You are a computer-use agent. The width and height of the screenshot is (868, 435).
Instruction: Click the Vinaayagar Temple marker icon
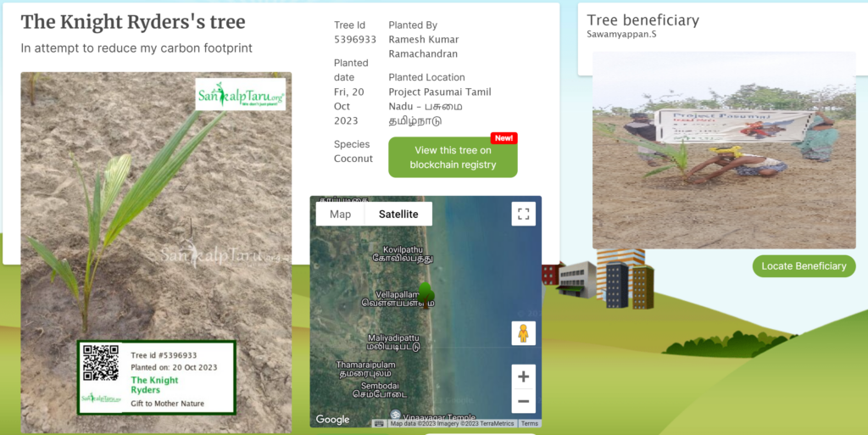395,415
